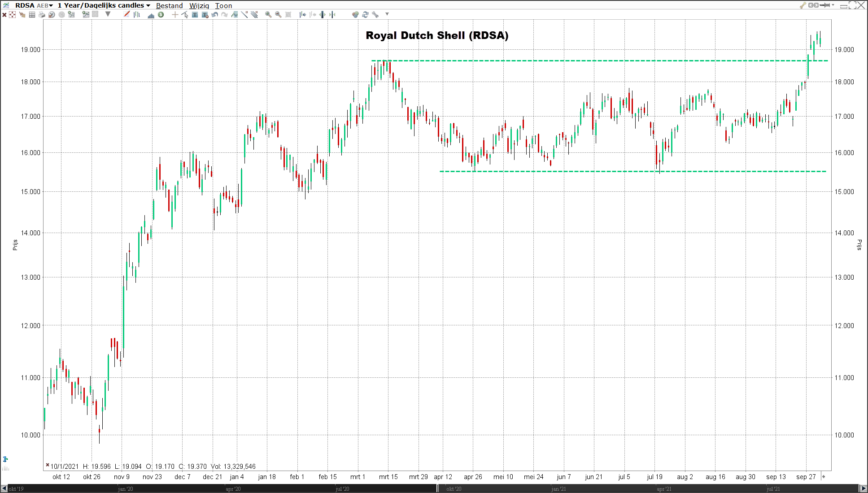
Task: Click the left arrow of bottom timeline scrollbar
Action: (4, 489)
